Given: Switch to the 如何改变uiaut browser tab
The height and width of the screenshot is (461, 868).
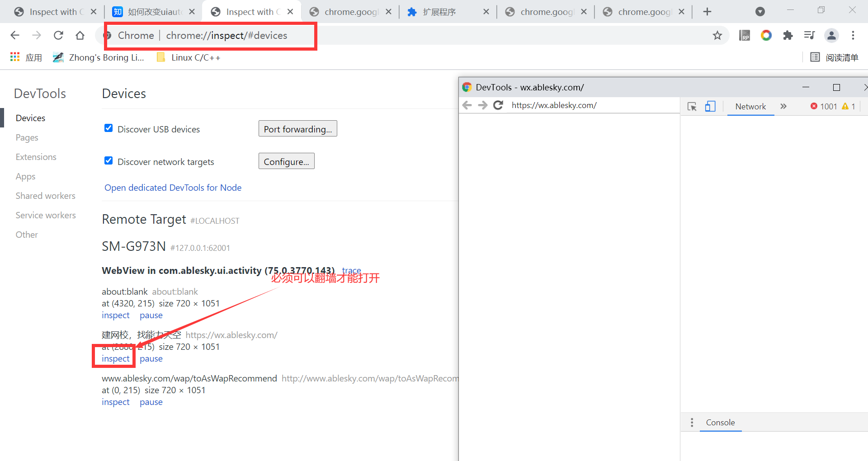Looking at the screenshot, I should [x=154, y=12].
